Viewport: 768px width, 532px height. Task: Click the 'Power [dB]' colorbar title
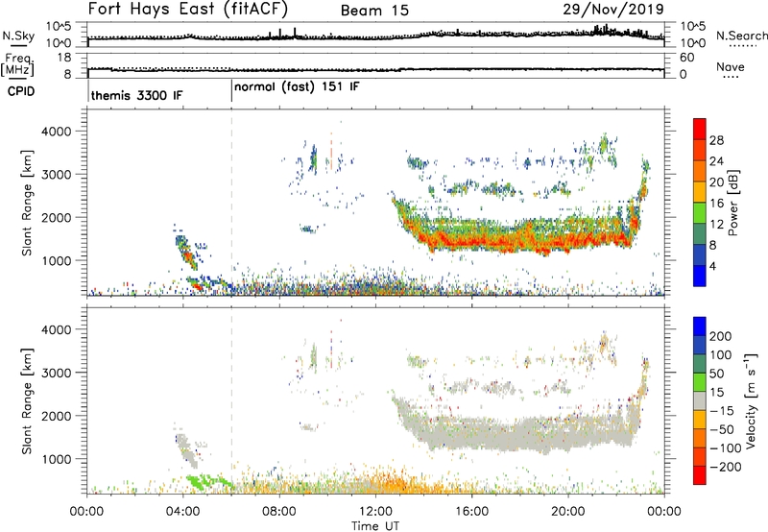click(x=733, y=203)
